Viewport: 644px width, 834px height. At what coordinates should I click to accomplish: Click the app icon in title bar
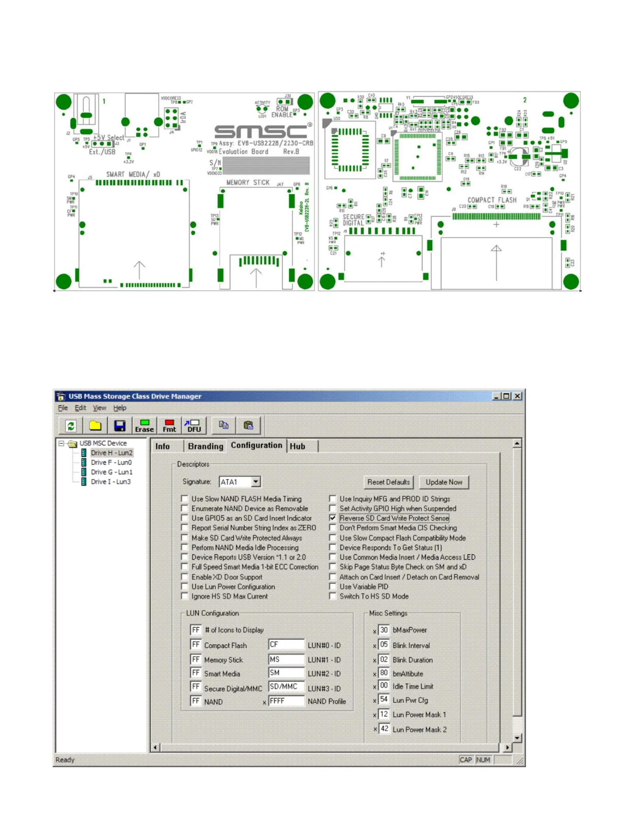[x=61, y=396]
